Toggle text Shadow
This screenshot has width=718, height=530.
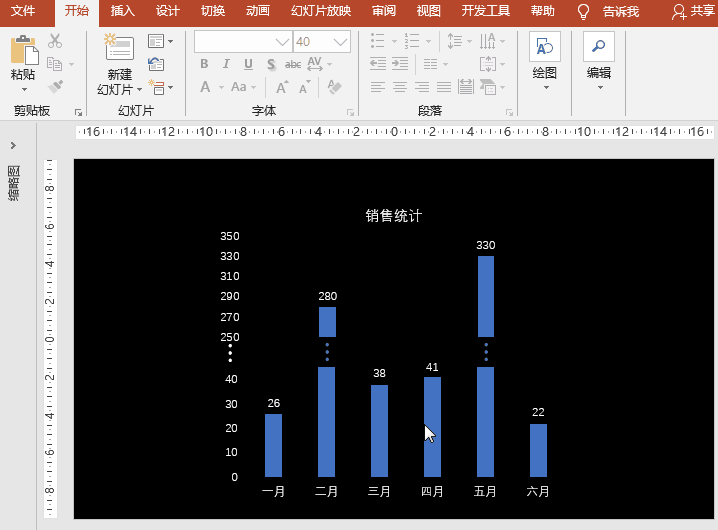[271, 65]
